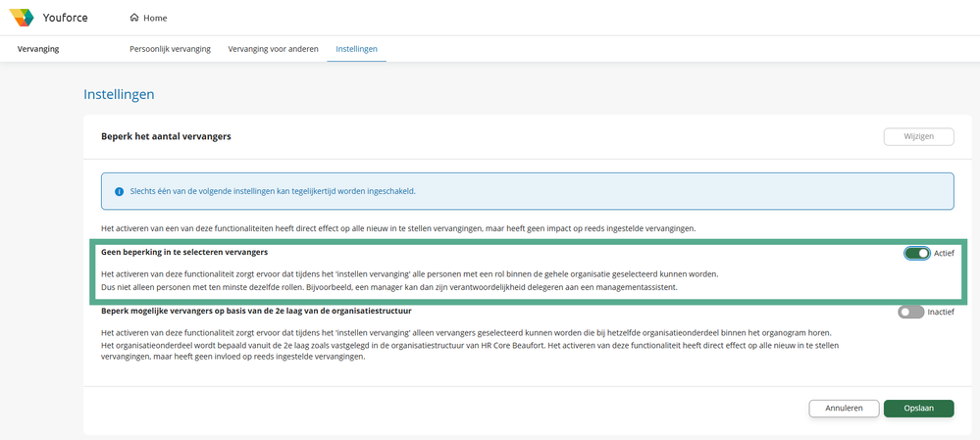The width and height of the screenshot is (980, 440).
Task: Click the blue info icon in the notice
Action: coord(120,192)
